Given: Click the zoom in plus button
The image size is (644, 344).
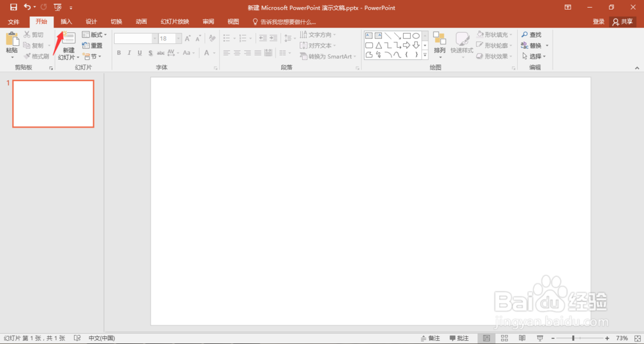Looking at the screenshot, I should pos(607,338).
